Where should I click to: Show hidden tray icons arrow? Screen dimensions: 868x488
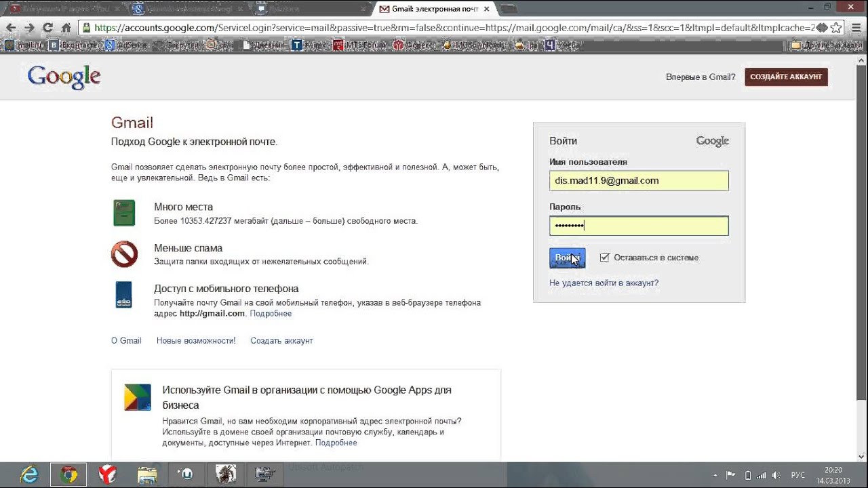point(715,475)
